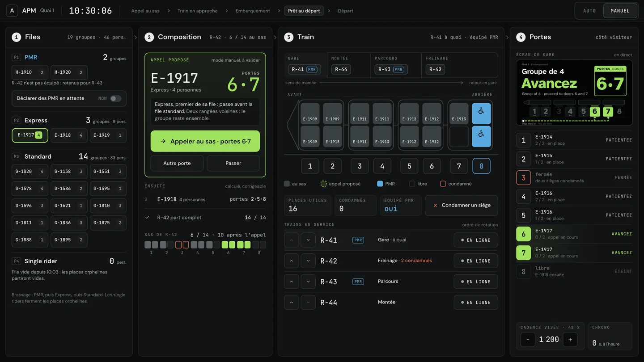The height and width of the screenshot is (362, 644).
Task: Select the Train en approche step
Action: [197, 11]
